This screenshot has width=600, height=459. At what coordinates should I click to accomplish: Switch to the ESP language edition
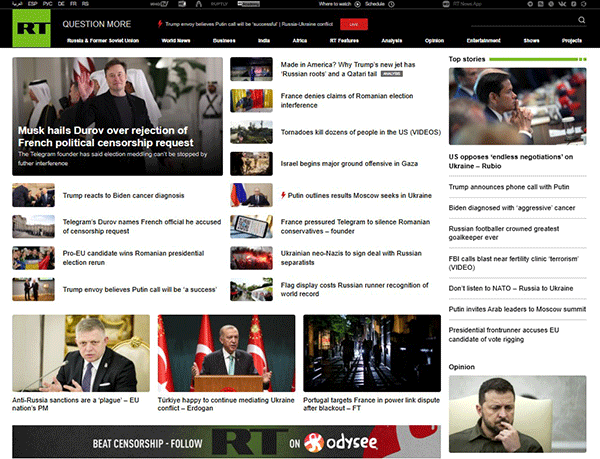tap(33, 4)
